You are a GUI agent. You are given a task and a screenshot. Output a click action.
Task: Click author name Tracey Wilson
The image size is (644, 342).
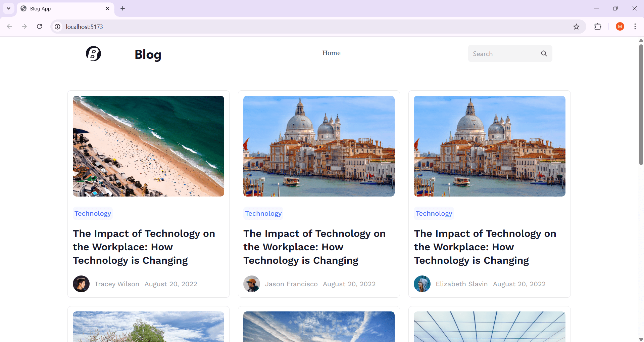(117, 284)
